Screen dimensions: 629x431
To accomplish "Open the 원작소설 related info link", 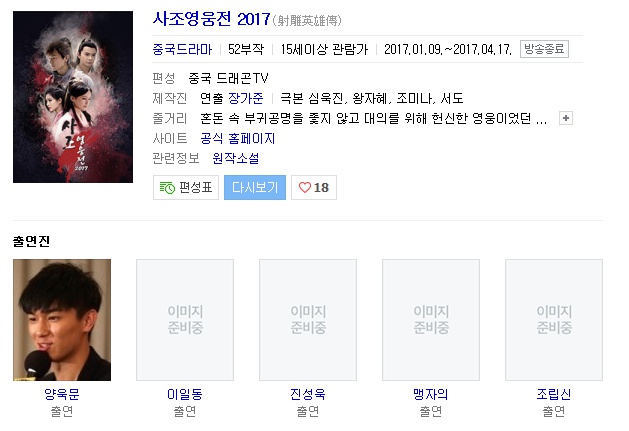I will point(236,158).
